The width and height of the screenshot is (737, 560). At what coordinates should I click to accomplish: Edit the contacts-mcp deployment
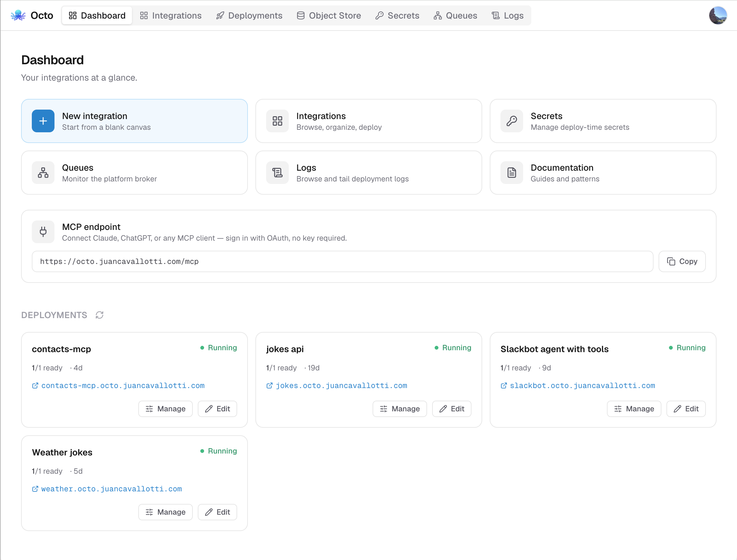click(217, 409)
